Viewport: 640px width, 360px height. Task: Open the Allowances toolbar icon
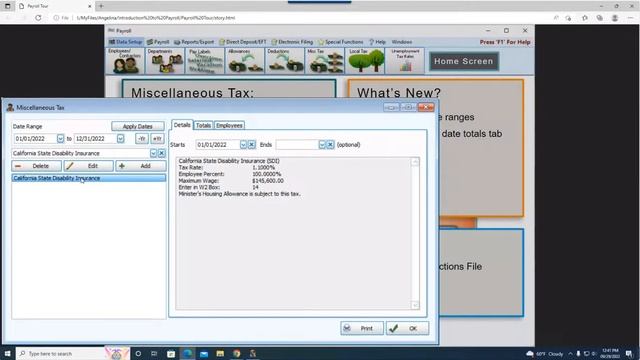(244, 61)
